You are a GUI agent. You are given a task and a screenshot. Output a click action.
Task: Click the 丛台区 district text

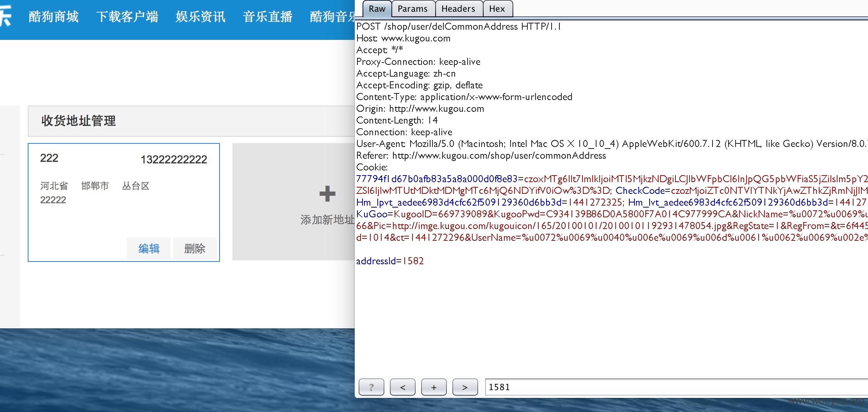[136, 186]
